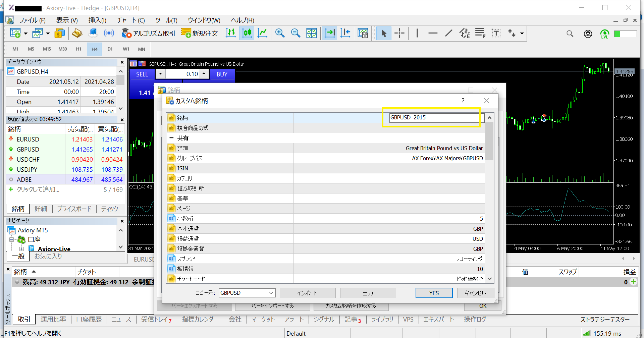The width and height of the screenshot is (644, 338).
Task: Select the crosshair tool
Action: click(x=399, y=33)
